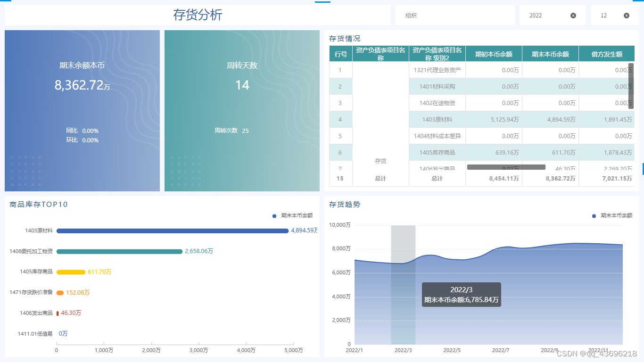644x362 pixels.
Task: Sort by 期初本币余额 column header
Action: 494,54
